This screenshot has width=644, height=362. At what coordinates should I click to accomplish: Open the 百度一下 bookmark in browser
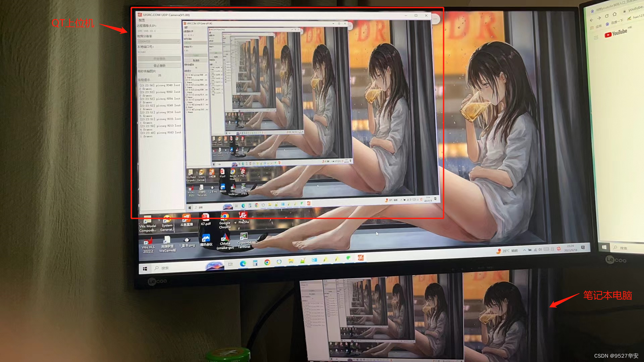coord(614,22)
